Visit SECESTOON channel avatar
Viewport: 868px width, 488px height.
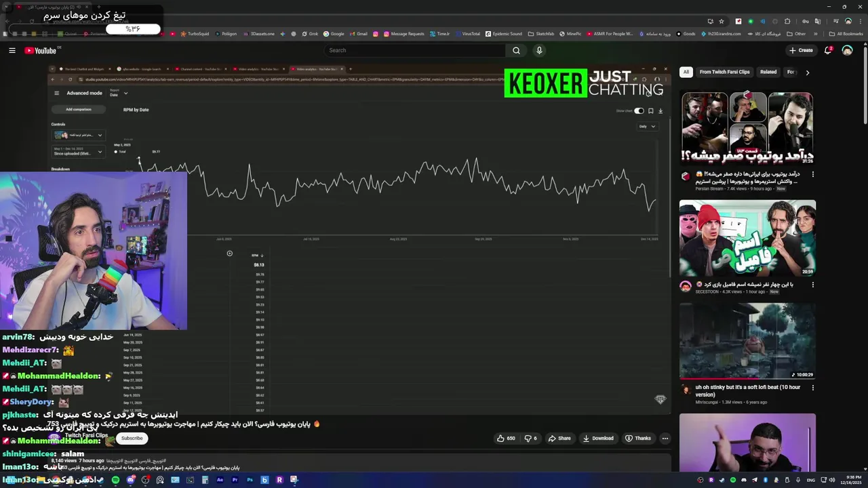pyautogui.click(x=686, y=286)
